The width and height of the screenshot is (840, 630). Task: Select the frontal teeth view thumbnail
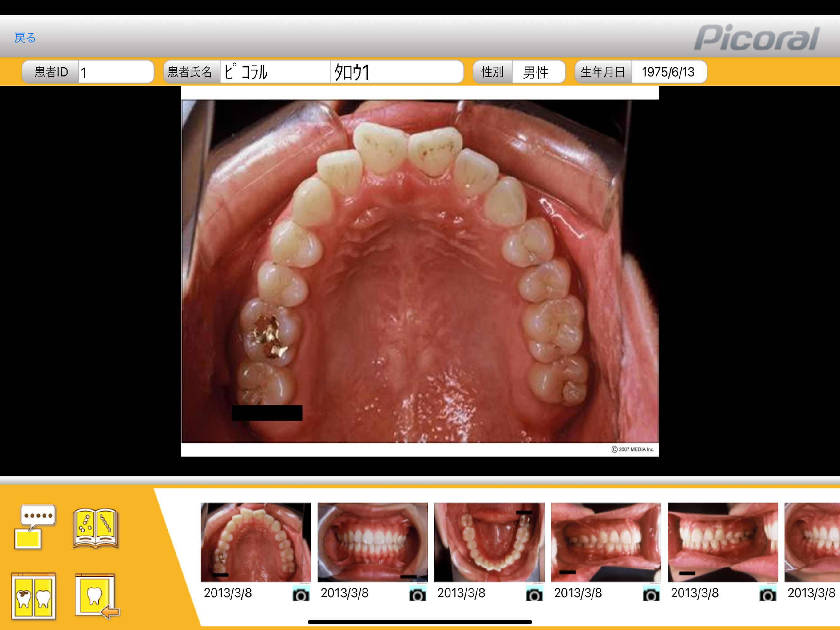point(372,542)
